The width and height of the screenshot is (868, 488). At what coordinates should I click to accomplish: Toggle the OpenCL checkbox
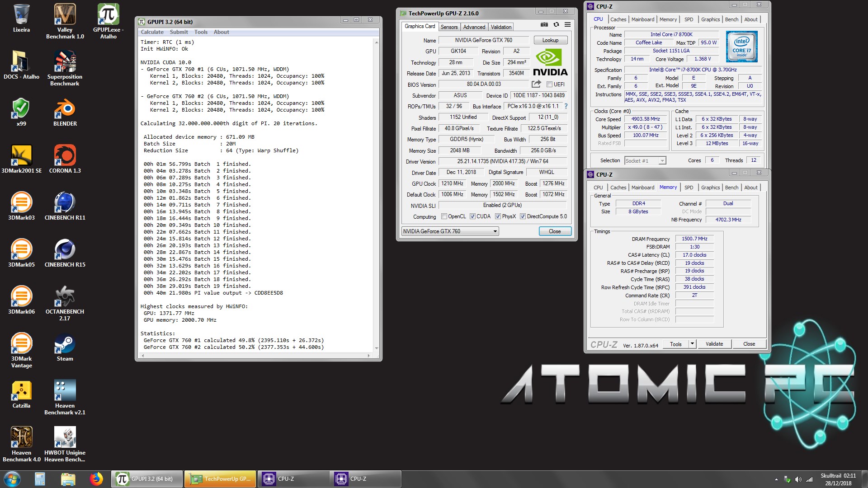[444, 216]
